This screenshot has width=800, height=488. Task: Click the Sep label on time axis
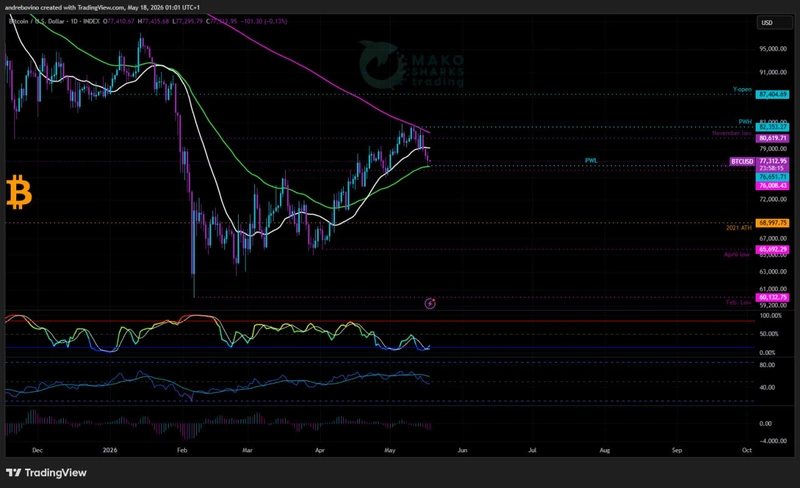[x=677, y=450]
